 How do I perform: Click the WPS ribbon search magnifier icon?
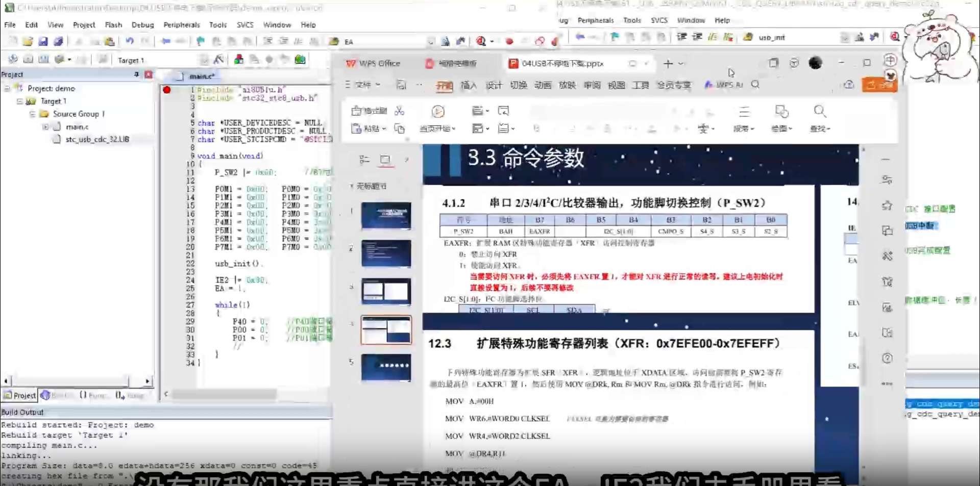click(755, 85)
